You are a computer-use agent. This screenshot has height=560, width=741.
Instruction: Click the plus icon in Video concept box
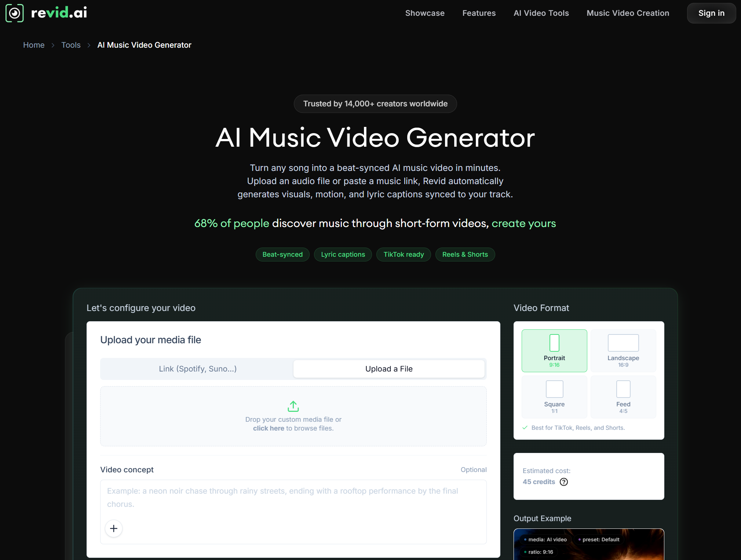point(114,528)
